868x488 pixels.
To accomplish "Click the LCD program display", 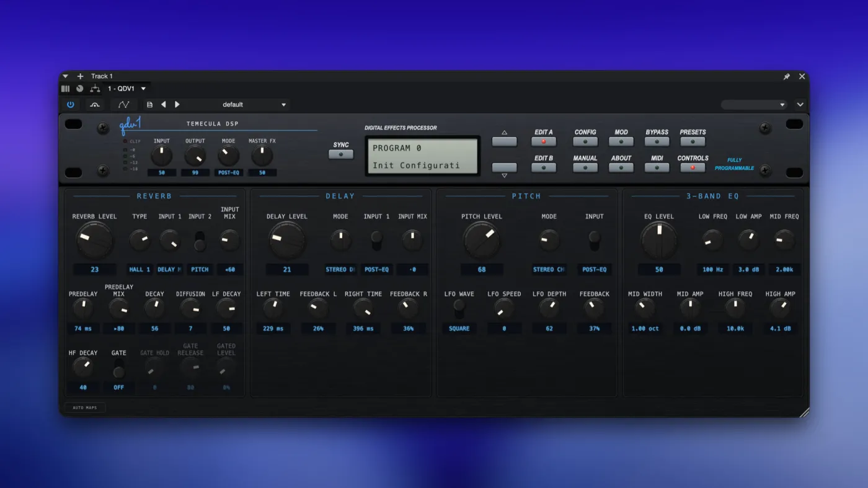I will coord(422,156).
